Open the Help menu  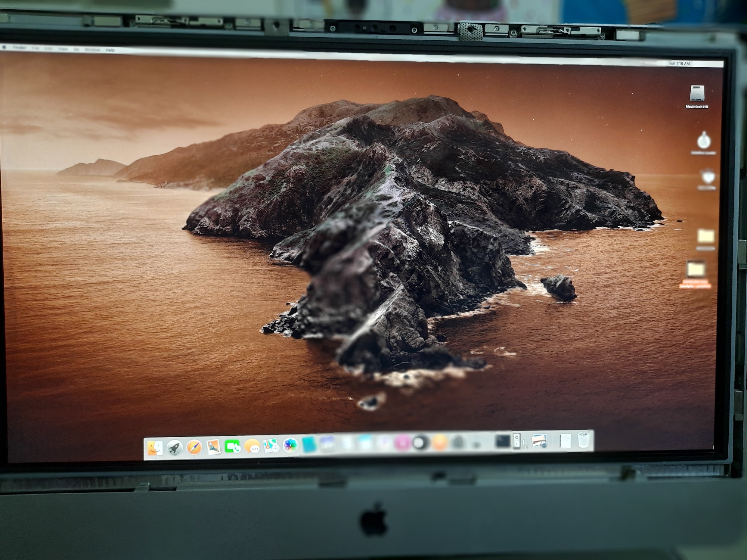point(110,50)
